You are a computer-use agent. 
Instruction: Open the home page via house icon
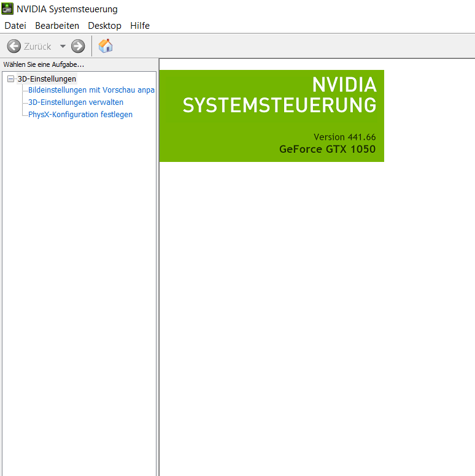pyautogui.click(x=106, y=46)
